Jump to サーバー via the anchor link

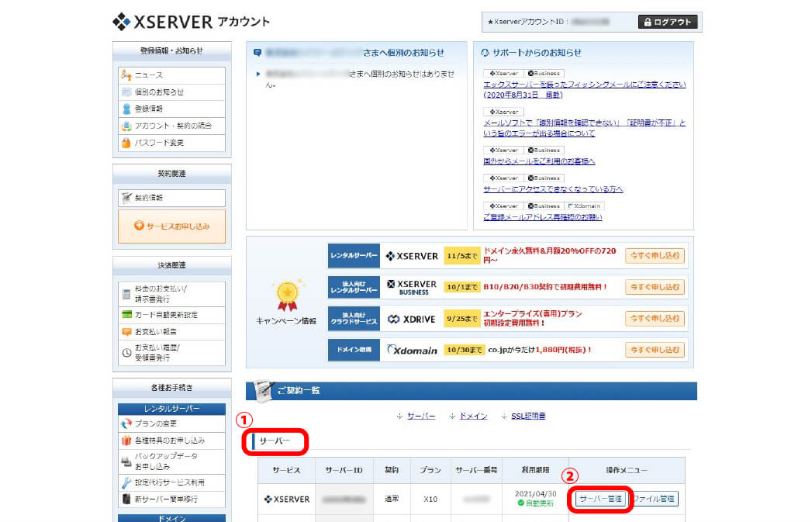click(x=421, y=416)
